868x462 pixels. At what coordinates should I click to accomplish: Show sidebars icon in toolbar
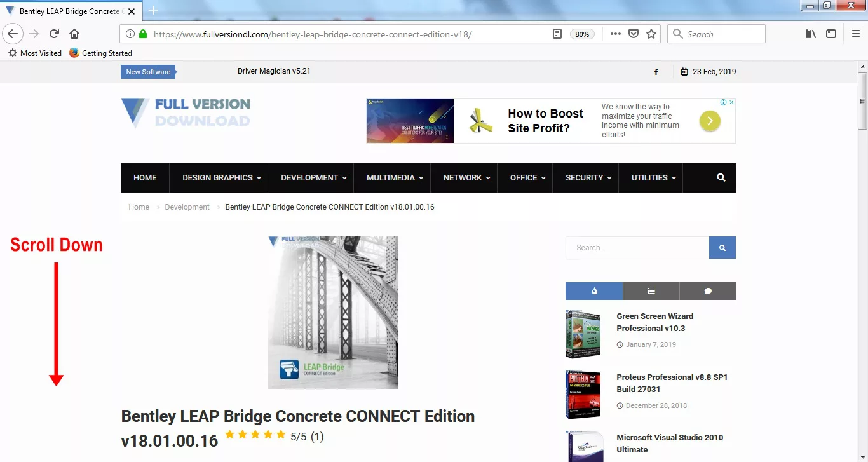pos(831,34)
